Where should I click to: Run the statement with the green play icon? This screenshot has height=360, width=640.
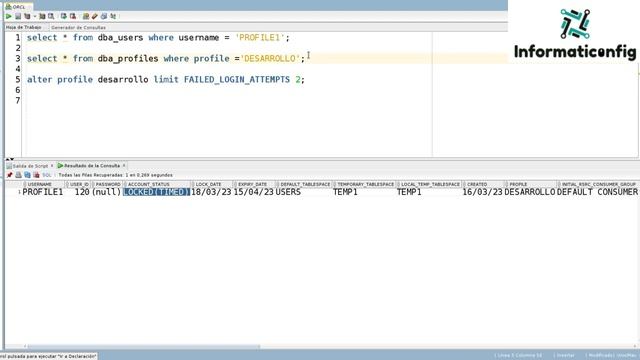pos(9,16)
